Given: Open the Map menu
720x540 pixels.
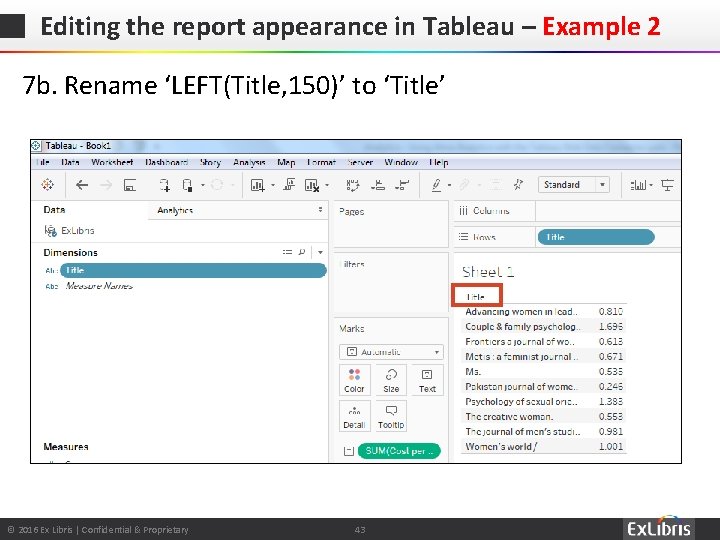Looking at the screenshot, I should click(x=286, y=162).
